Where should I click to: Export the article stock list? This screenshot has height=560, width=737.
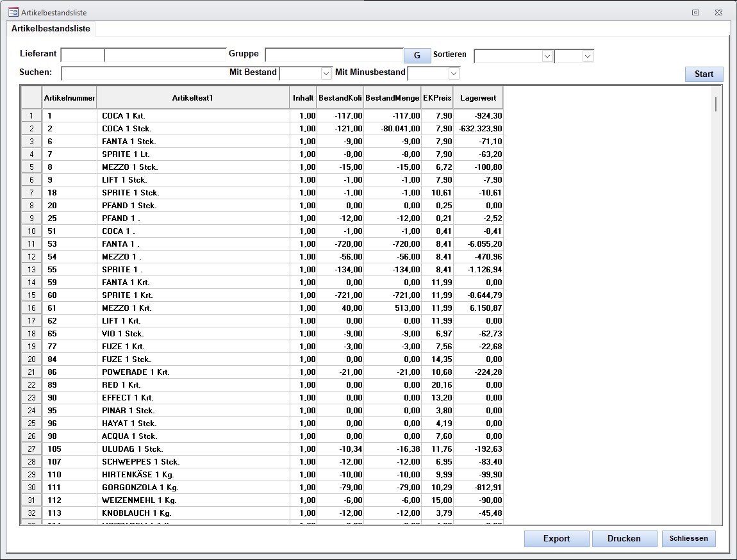tap(556, 538)
